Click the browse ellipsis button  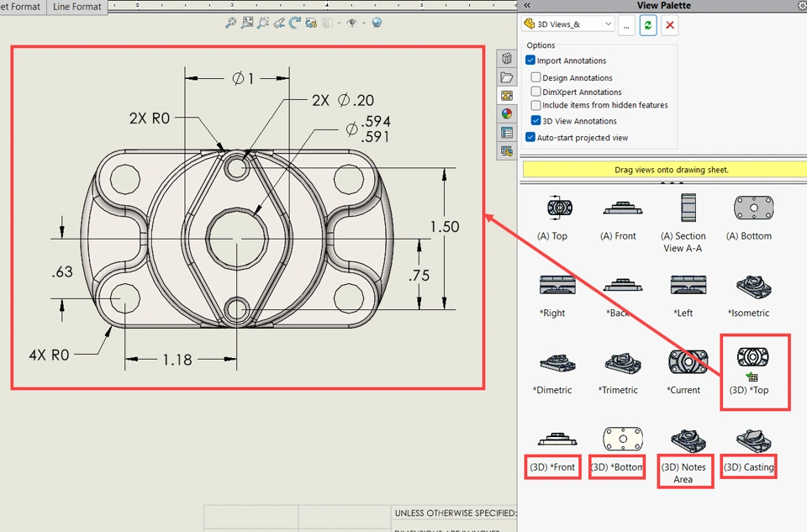(x=626, y=25)
